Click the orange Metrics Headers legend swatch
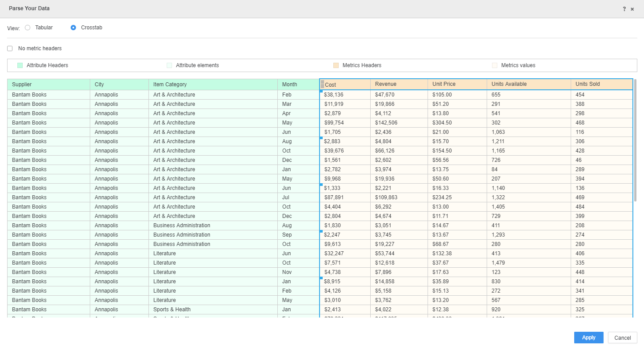Image resolution: width=644 pixels, height=350 pixels. point(336,65)
